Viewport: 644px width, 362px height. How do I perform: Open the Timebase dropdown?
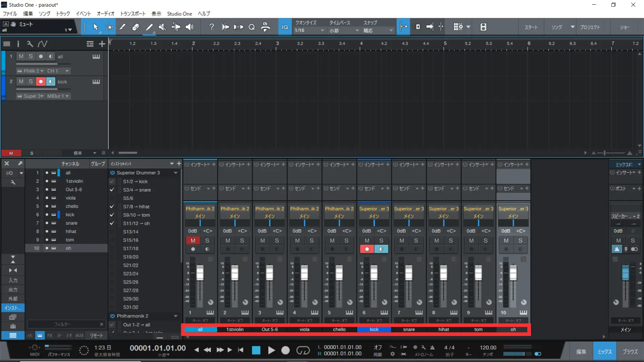pos(344,31)
